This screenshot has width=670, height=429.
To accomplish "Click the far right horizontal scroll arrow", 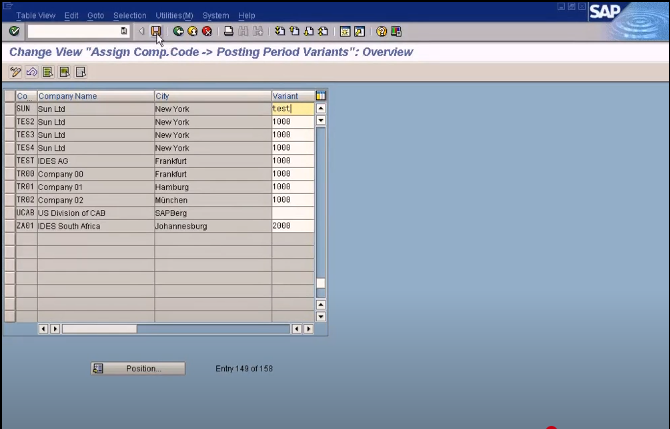I will [x=309, y=329].
